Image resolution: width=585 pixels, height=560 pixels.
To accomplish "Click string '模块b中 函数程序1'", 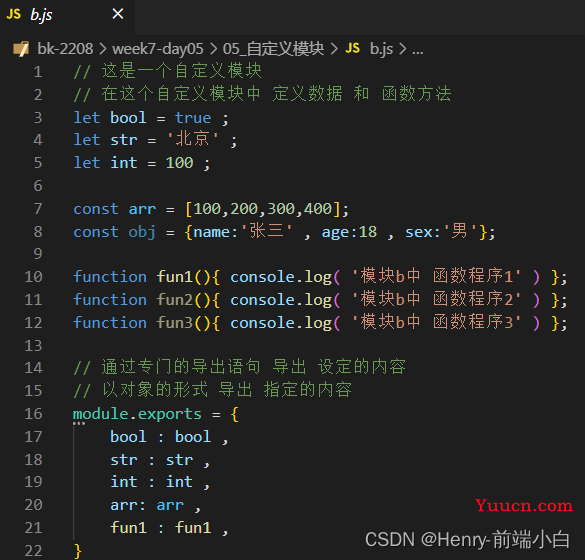I will coord(436,276).
